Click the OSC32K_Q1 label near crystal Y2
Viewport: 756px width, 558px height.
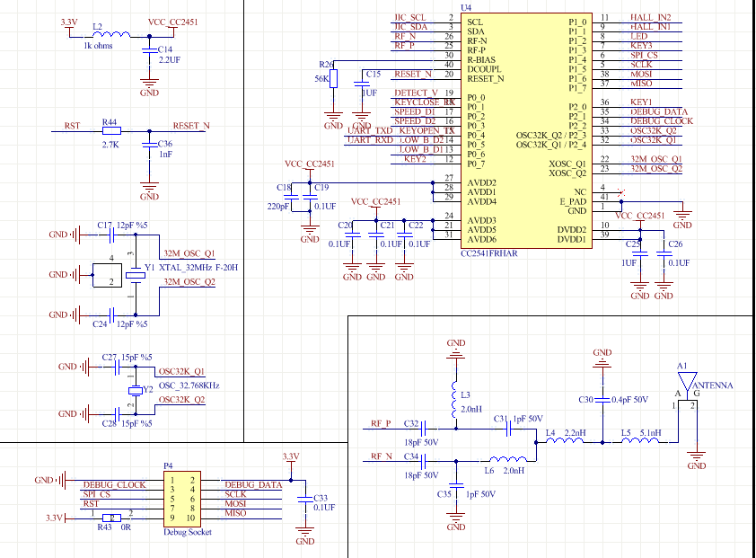pyautogui.click(x=181, y=372)
